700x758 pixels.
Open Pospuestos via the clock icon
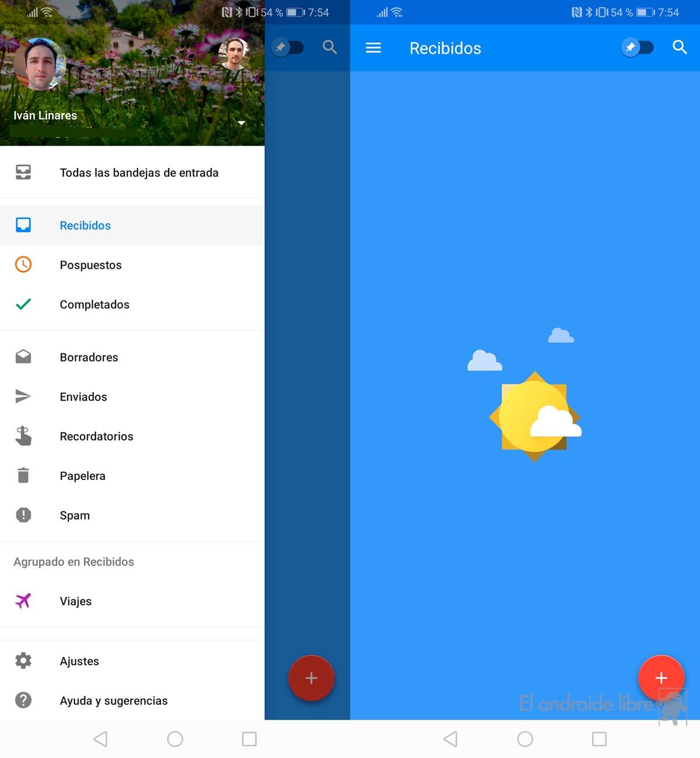(23, 265)
